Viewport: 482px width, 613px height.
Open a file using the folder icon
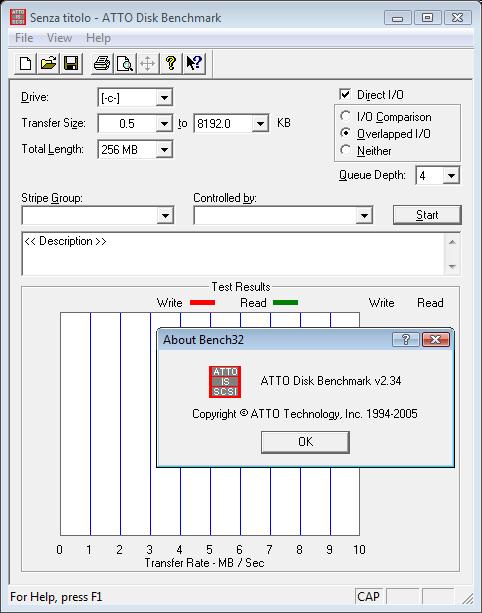[48, 63]
